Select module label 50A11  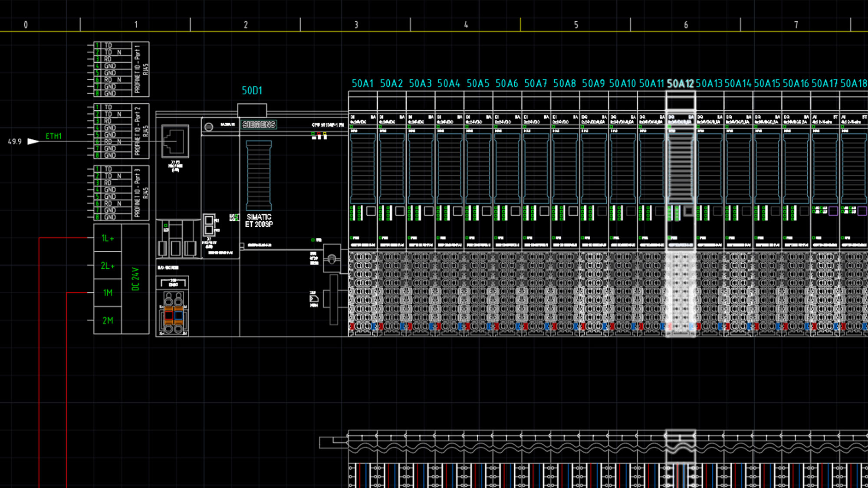pyautogui.click(x=651, y=83)
